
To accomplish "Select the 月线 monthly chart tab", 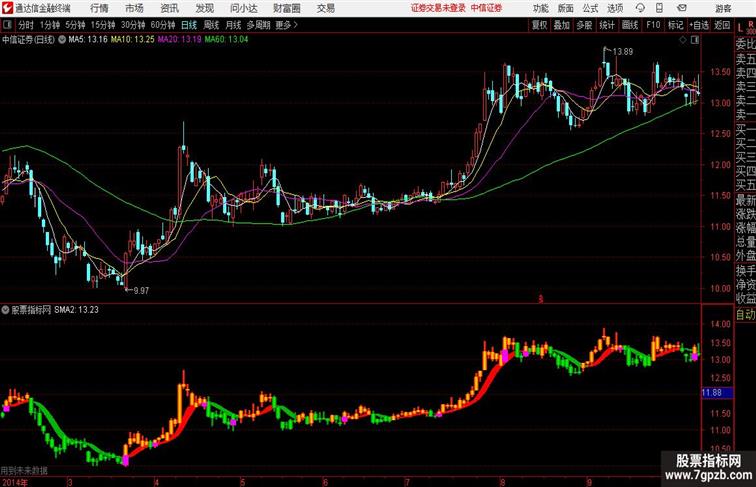I will 233,25.
